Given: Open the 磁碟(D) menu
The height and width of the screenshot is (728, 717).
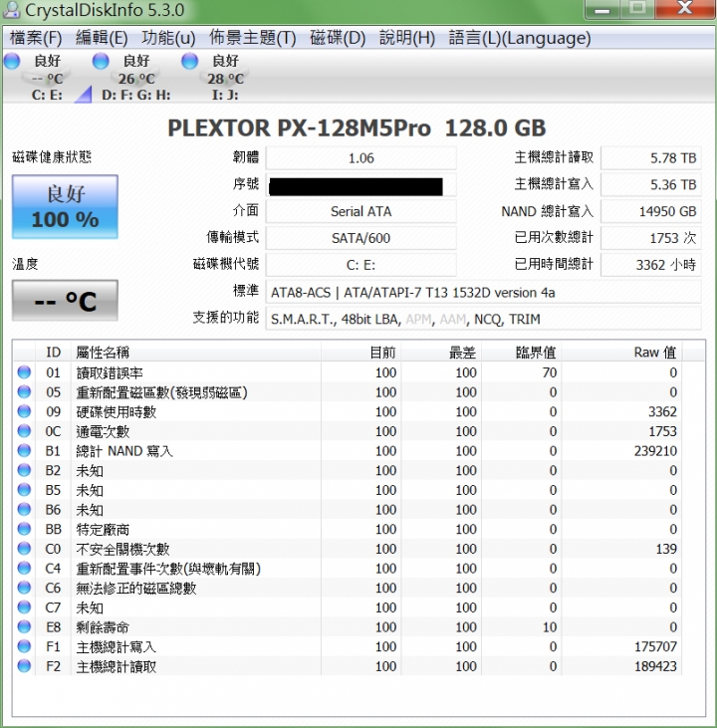Looking at the screenshot, I should (x=338, y=38).
